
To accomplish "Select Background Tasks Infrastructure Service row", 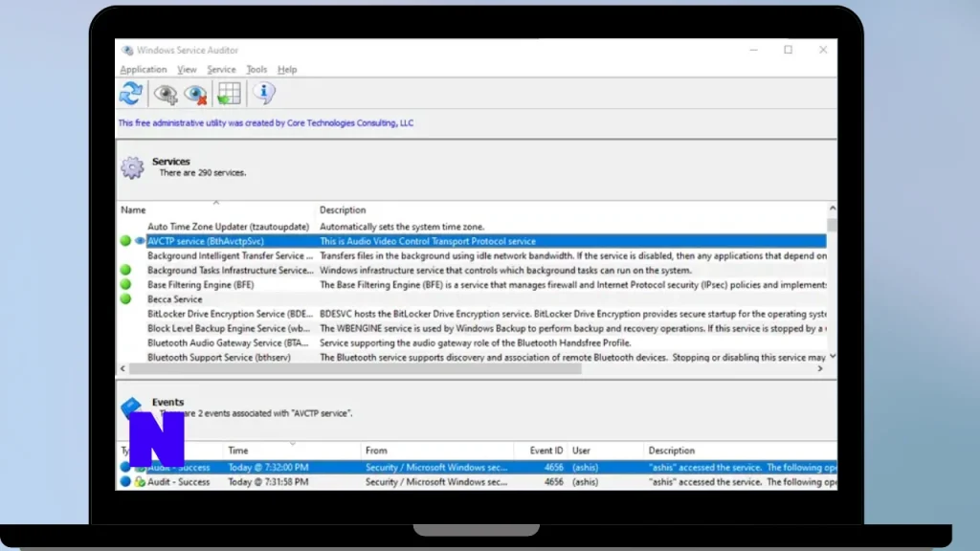I will [472, 270].
